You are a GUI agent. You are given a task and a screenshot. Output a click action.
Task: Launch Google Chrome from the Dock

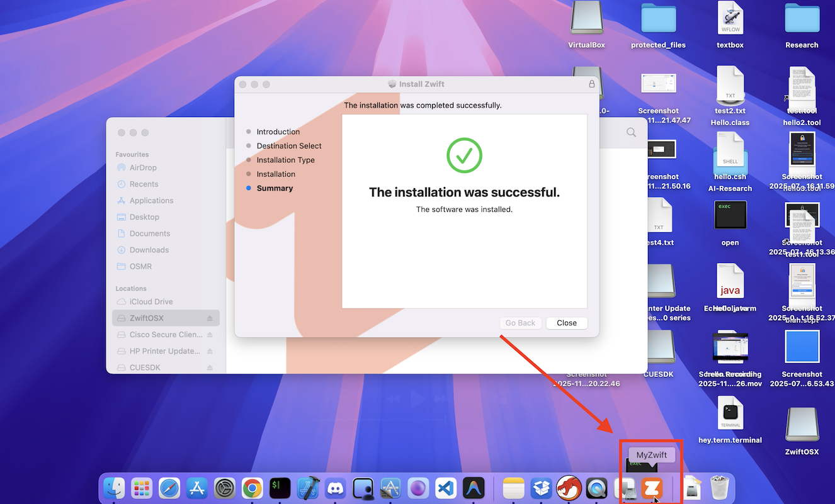point(253,488)
